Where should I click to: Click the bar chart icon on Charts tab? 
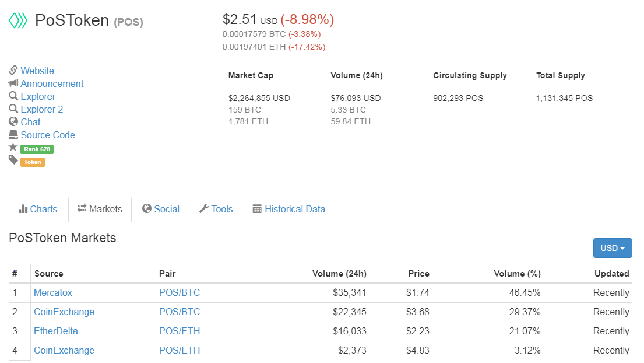click(23, 209)
